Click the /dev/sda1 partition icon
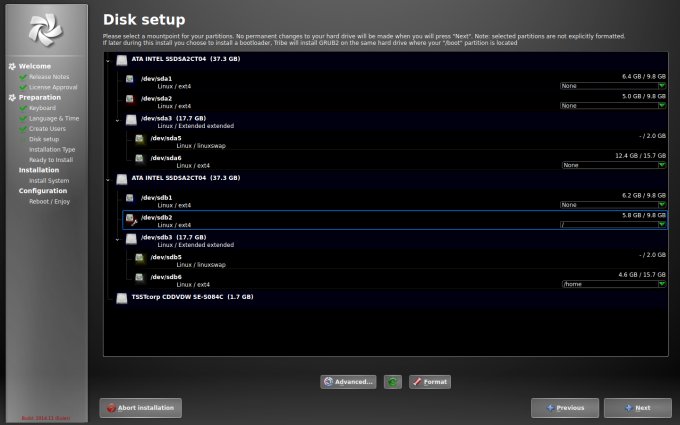This screenshot has height=425, width=680. click(x=130, y=79)
